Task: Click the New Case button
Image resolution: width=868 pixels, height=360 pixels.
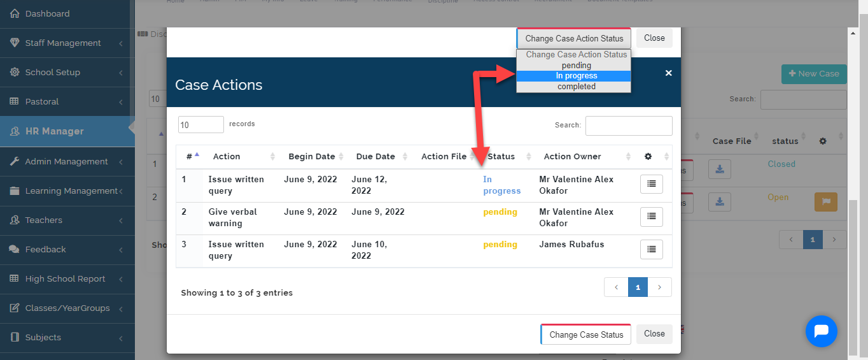Action: 814,74
